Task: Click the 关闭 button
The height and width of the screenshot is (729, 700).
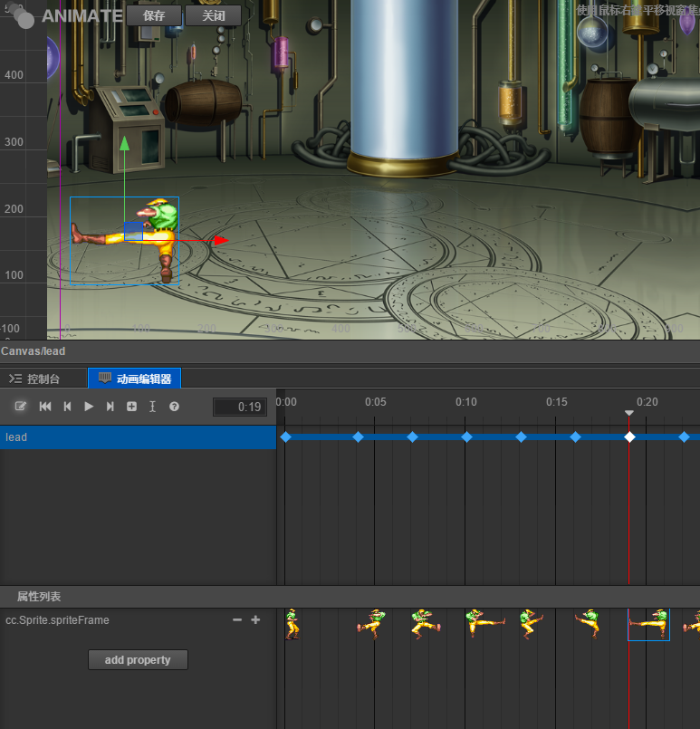Action: pyautogui.click(x=213, y=15)
